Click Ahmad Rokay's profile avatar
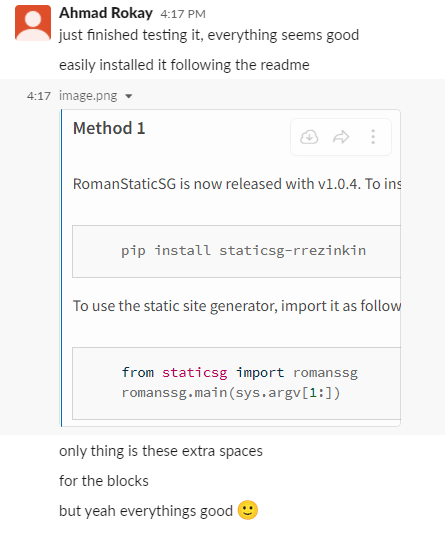 pyautogui.click(x=33, y=23)
